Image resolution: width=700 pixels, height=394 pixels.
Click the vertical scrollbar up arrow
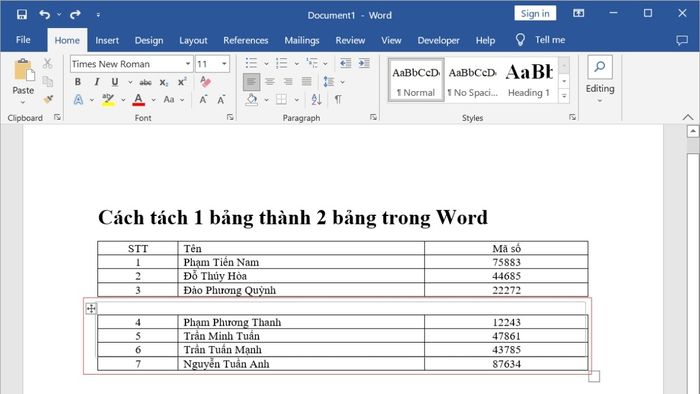coord(692,131)
